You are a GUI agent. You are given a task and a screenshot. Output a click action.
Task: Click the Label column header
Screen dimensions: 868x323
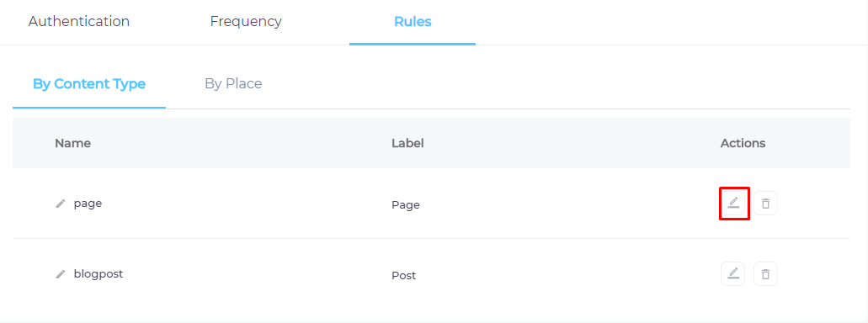407,143
